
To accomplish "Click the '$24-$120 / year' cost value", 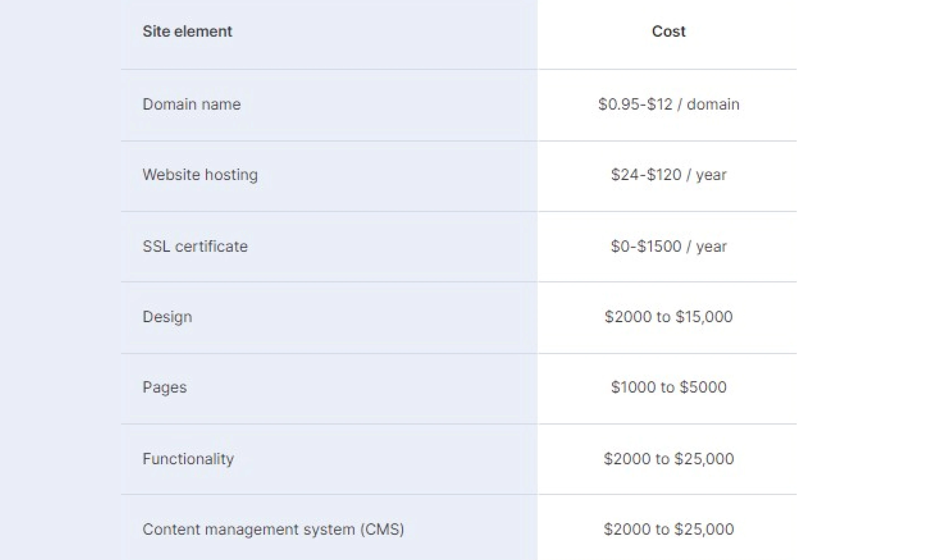I will (669, 174).
